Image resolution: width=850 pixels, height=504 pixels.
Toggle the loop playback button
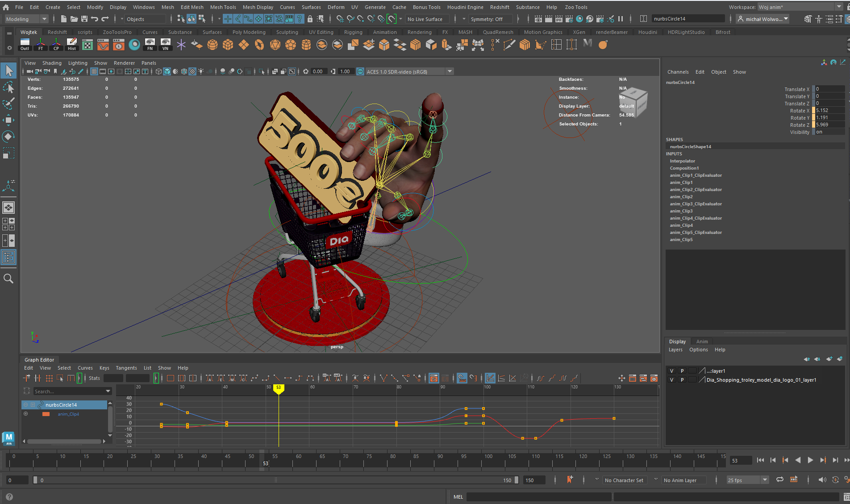click(780, 479)
